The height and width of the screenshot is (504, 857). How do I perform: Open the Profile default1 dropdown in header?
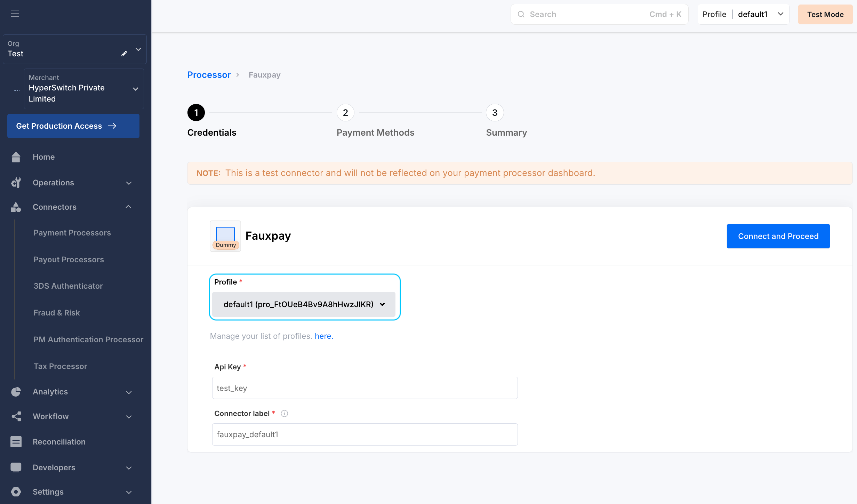click(743, 14)
